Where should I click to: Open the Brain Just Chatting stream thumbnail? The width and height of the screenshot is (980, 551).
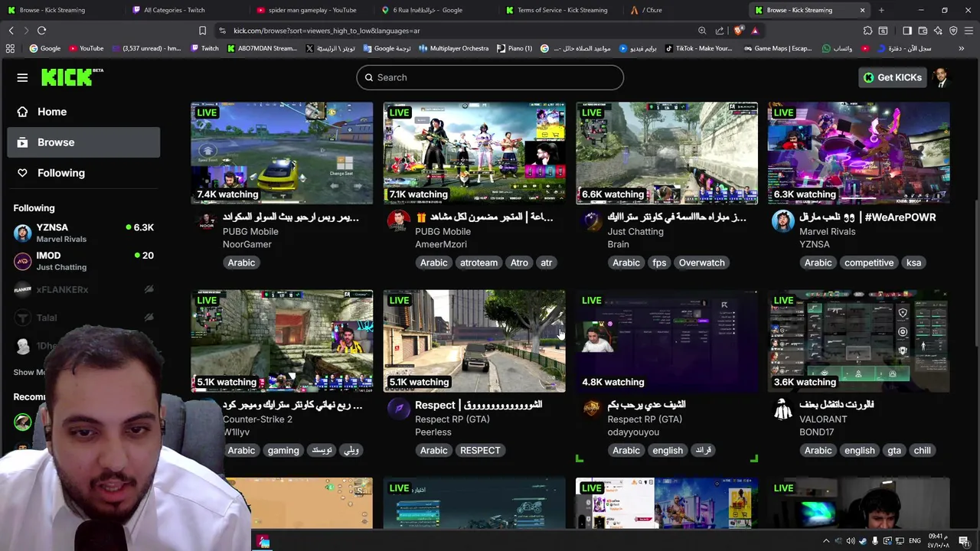point(667,153)
